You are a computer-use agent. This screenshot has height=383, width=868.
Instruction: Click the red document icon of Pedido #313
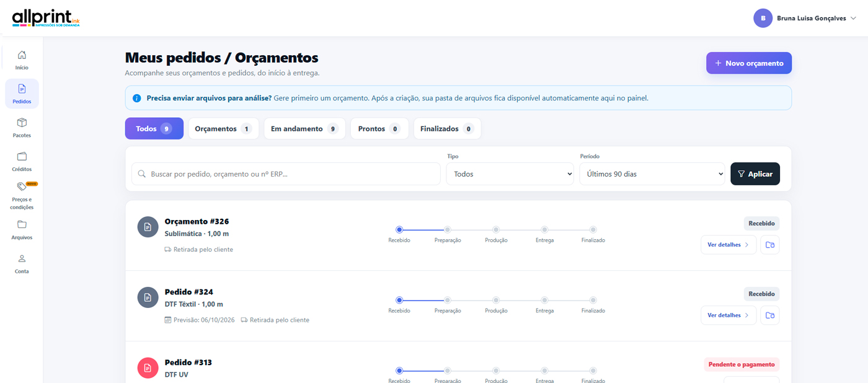point(148,368)
